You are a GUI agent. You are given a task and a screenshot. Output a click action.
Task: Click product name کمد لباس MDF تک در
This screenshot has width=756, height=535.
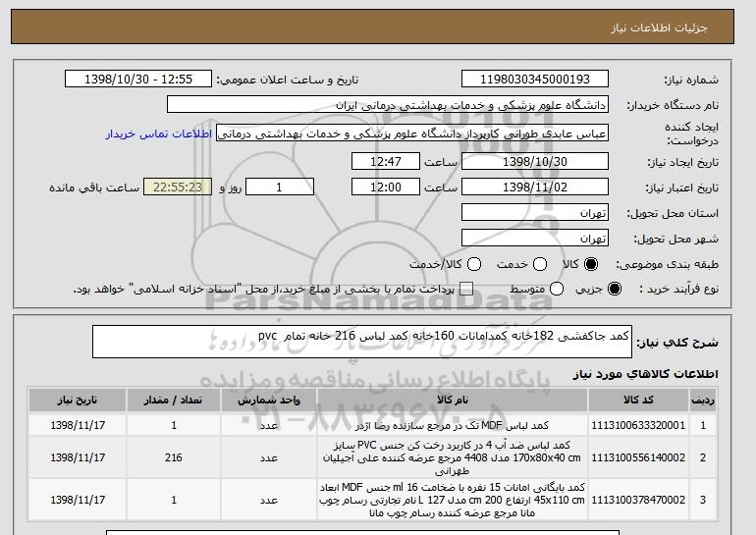click(x=453, y=426)
